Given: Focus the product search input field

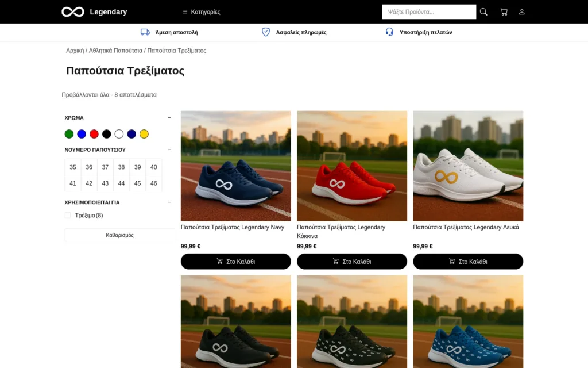Looking at the screenshot, I should pos(428,12).
